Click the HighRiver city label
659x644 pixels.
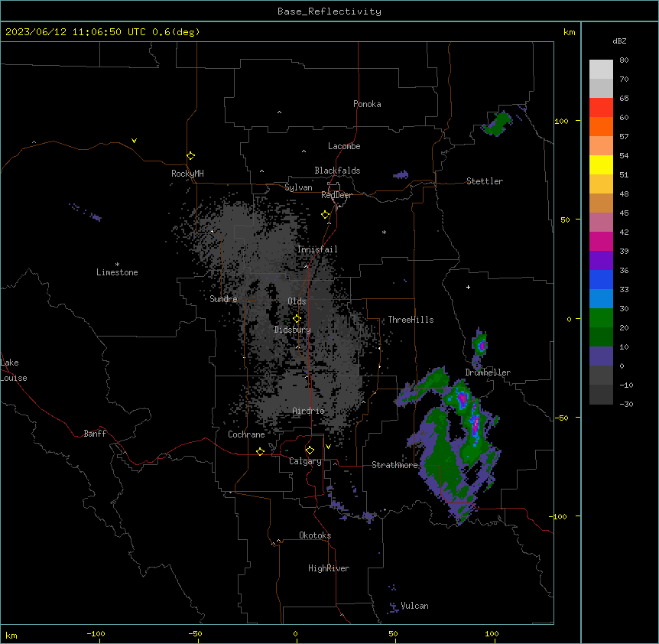(329, 568)
